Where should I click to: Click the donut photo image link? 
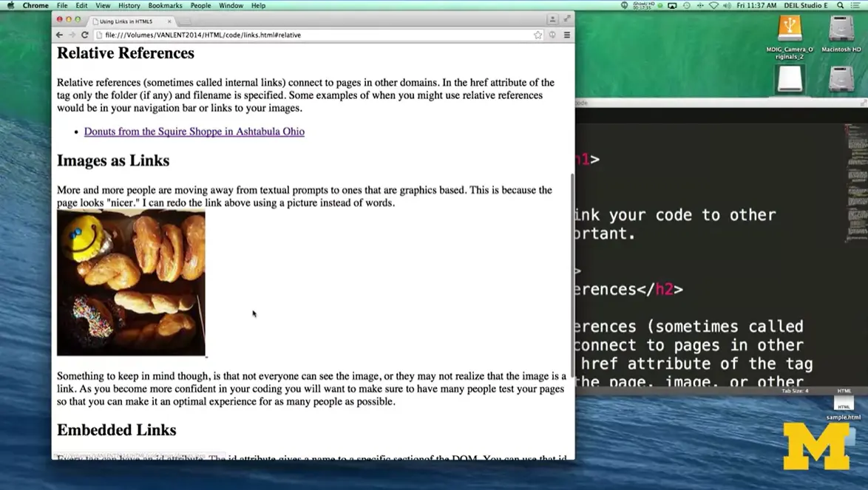131,282
